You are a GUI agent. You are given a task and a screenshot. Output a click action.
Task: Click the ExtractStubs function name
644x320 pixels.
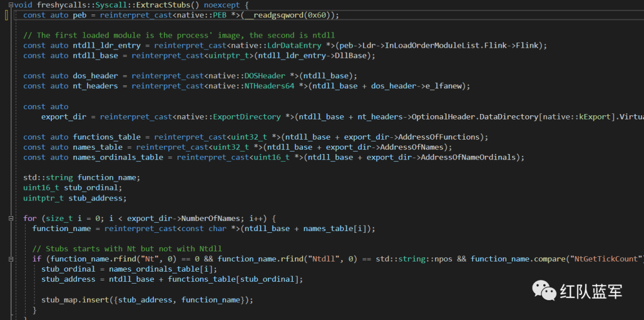pos(162,5)
